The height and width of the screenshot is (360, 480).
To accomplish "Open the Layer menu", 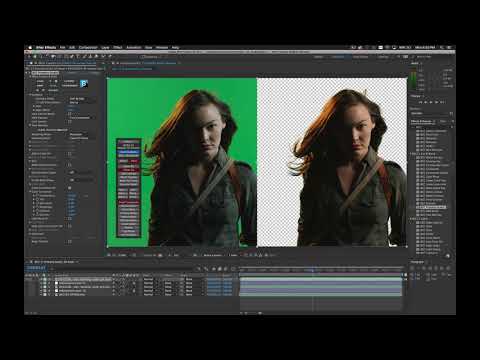I will tap(105, 47).
